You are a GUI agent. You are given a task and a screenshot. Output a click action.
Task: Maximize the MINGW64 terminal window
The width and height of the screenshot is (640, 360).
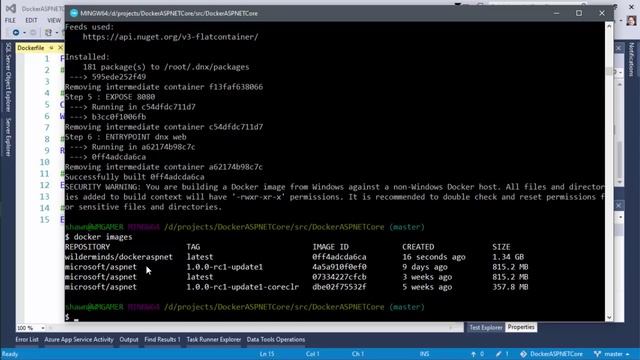click(579, 13)
